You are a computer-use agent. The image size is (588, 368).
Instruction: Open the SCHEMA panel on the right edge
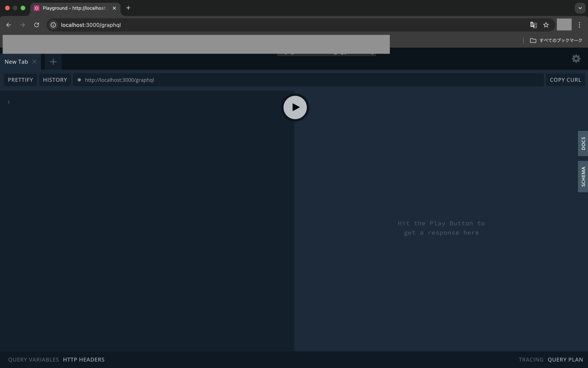pyautogui.click(x=583, y=176)
